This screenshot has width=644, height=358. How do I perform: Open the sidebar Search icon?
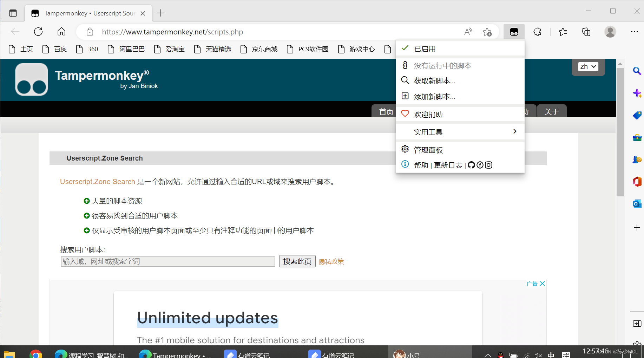(x=637, y=71)
